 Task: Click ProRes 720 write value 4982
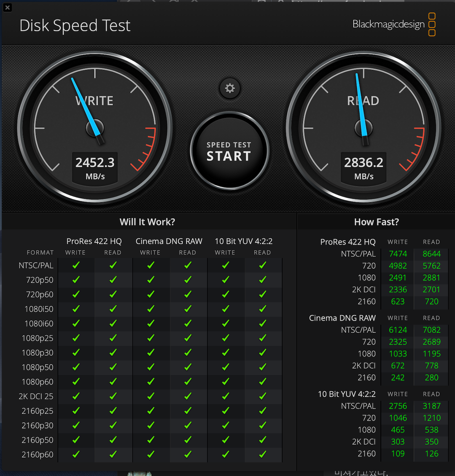[398, 266]
